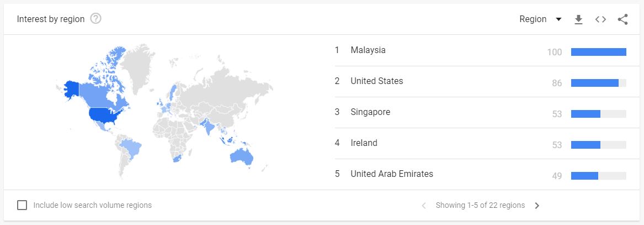Viewport: 644px width, 225px height.
Task: Open the Singapore region entry
Action: [x=370, y=112]
